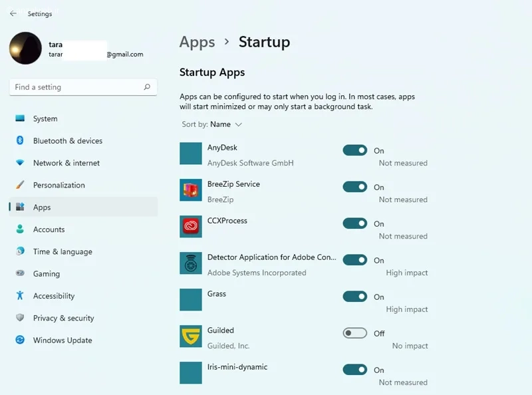Click the user profile picture
The image size is (532, 395).
26,49
